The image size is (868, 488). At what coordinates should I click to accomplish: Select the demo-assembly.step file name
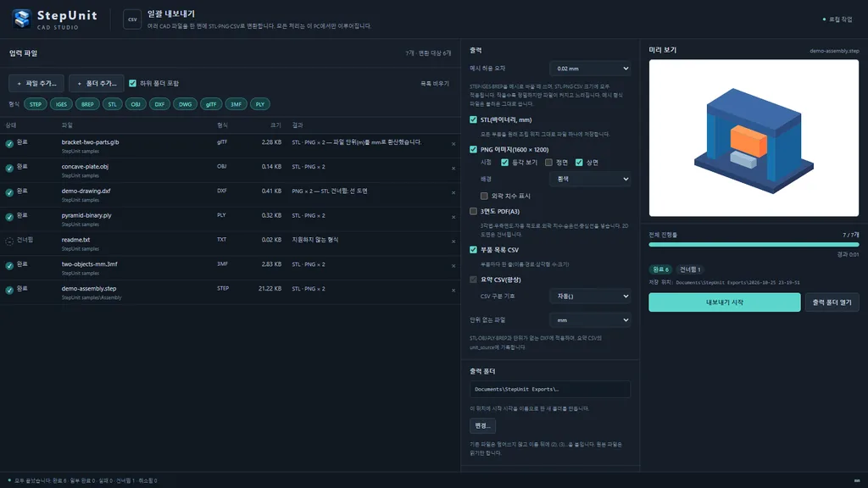(x=89, y=289)
